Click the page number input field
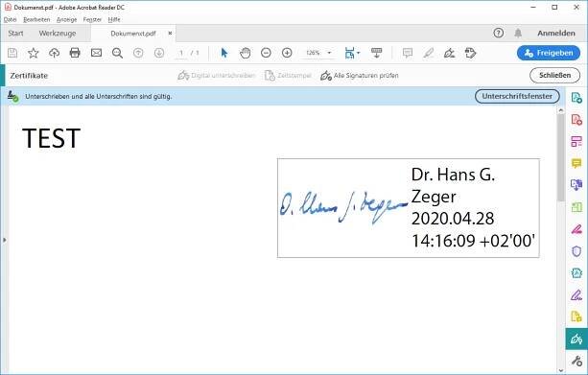 (x=181, y=53)
